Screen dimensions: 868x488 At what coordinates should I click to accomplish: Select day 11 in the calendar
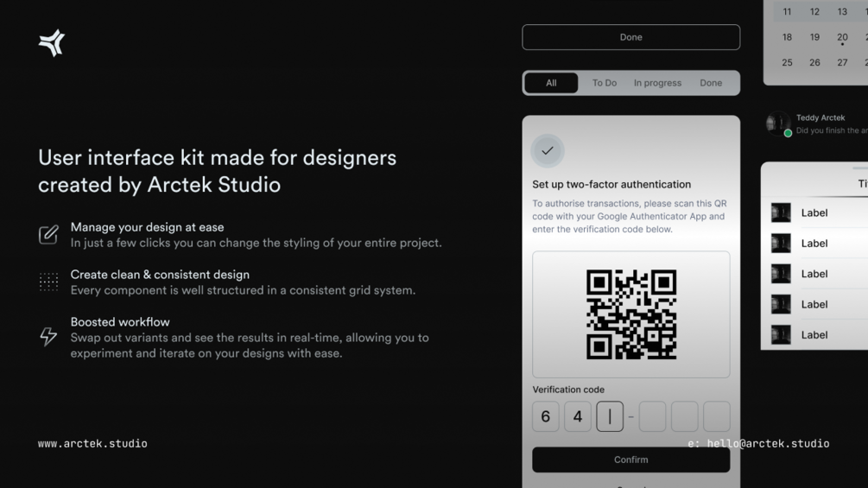click(x=787, y=11)
